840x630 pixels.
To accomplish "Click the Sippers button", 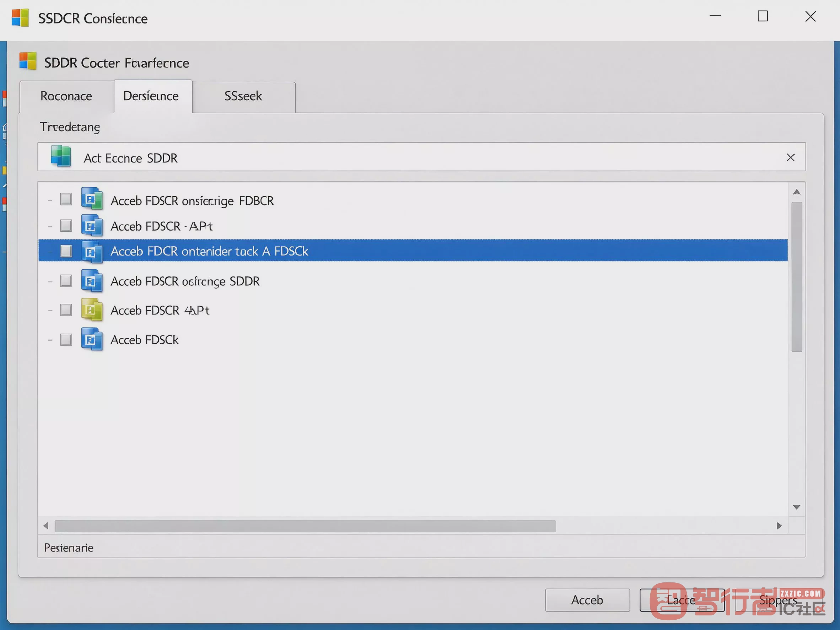I will point(778,600).
